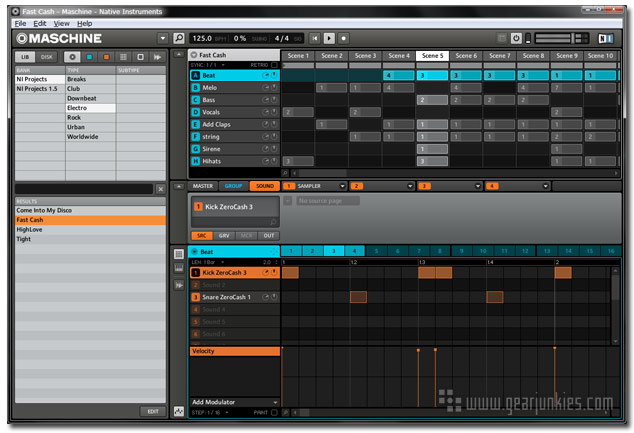
Task: Click the automation icon at bottom of editor
Action: 179,411
